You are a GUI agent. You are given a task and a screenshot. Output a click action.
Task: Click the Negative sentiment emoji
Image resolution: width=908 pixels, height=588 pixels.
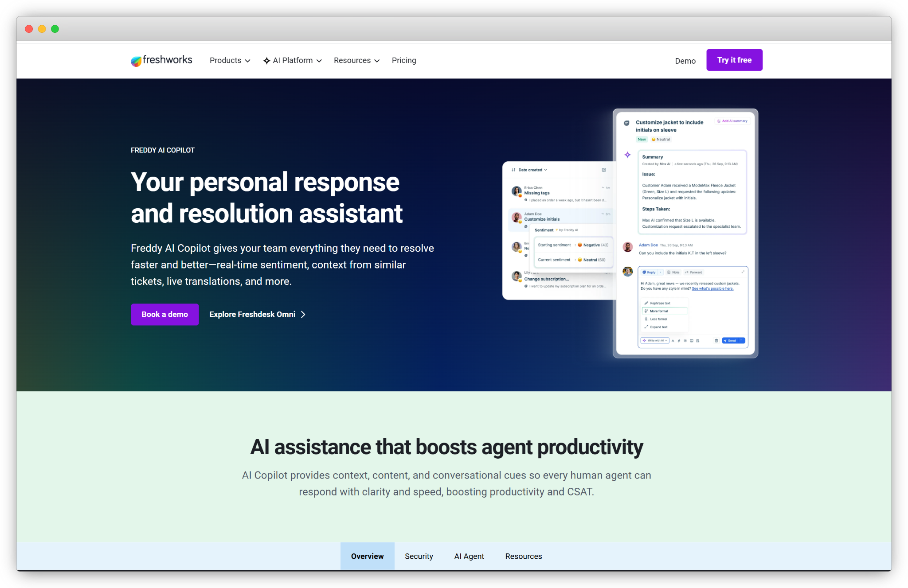(580, 245)
